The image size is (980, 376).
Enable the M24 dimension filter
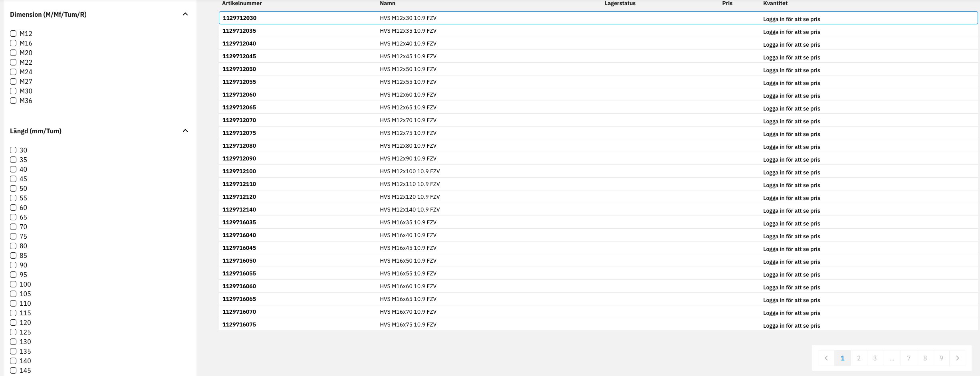[13, 72]
